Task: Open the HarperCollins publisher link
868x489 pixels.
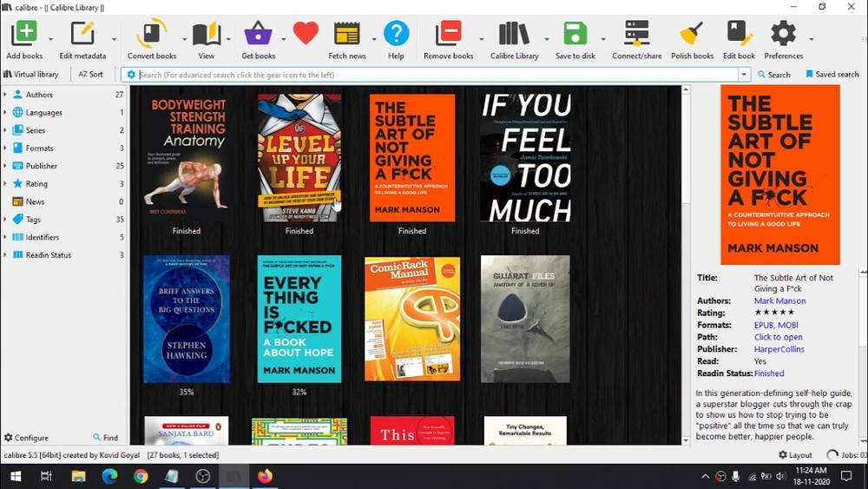Action: [779, 349]
